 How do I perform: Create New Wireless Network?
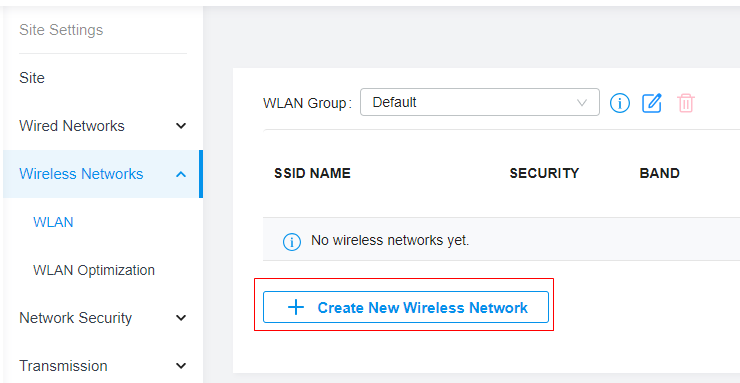coord(406,307)
